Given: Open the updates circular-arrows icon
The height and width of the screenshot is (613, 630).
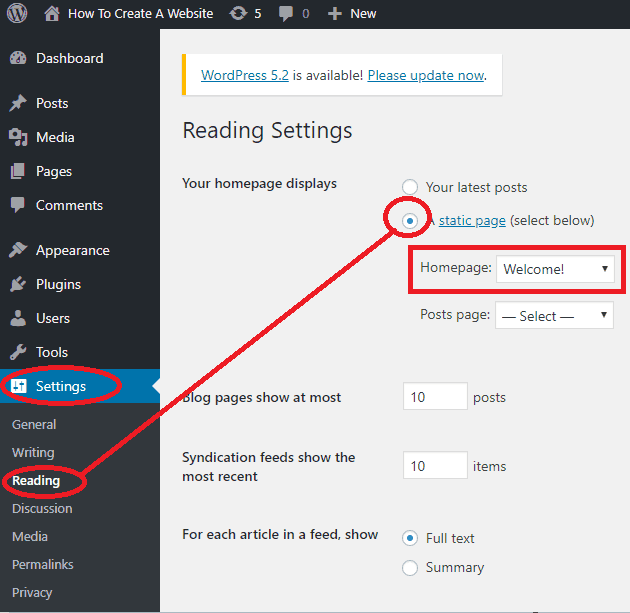Looking at the screenshot, I should click(x=238, y=14).
